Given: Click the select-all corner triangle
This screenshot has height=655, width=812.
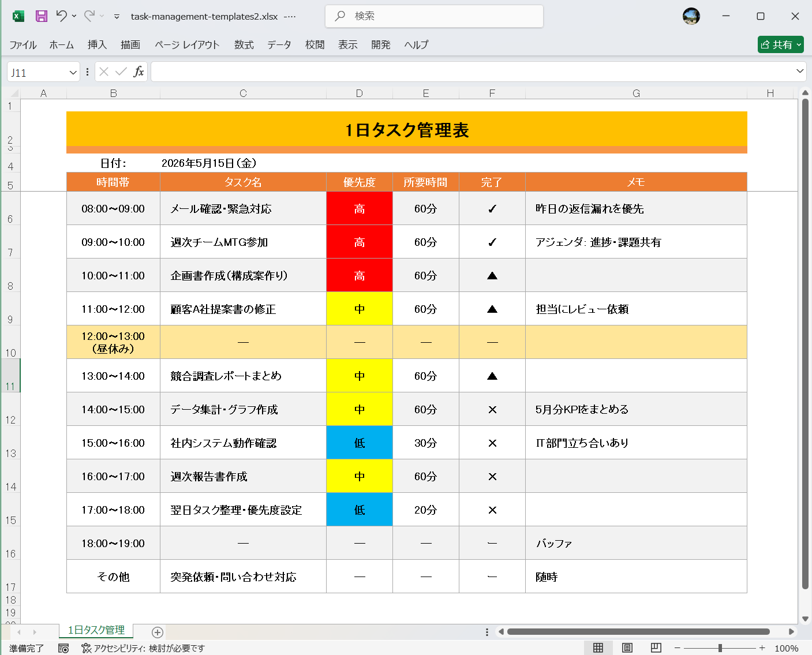Looking at the screenshot, I should [x=14, y=93].
